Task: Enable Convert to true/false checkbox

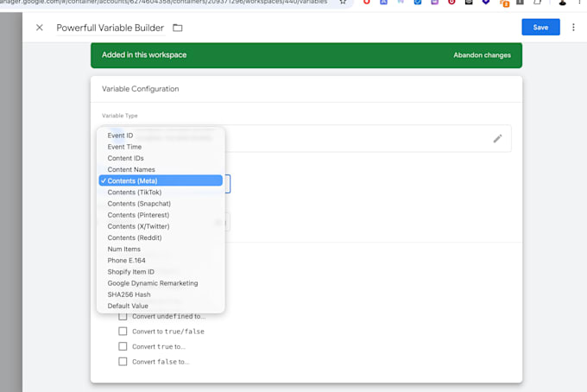Action: tap(123, 332)
